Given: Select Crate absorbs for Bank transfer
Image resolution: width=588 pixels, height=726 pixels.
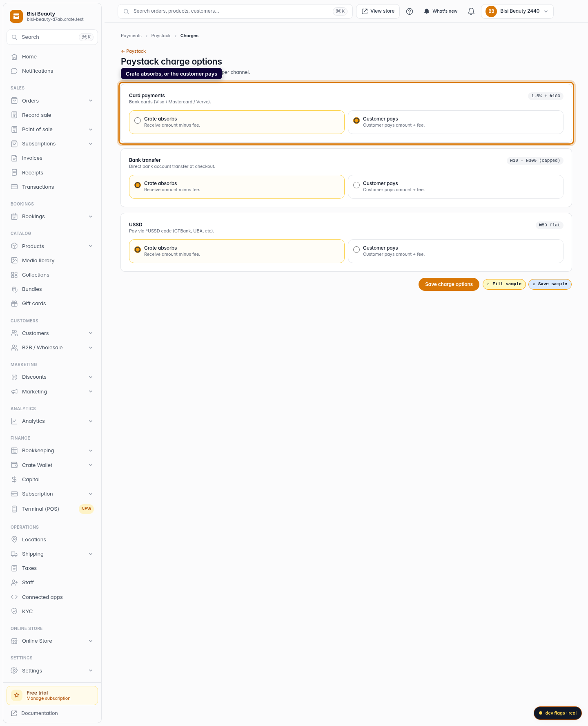Looking at the screenshot, I should click(237, 187).
